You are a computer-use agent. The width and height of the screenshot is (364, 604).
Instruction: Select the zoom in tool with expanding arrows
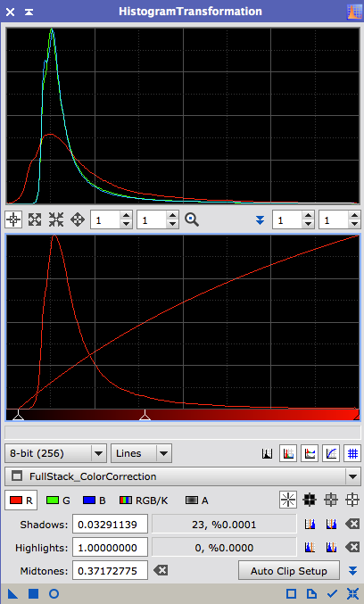35,220
